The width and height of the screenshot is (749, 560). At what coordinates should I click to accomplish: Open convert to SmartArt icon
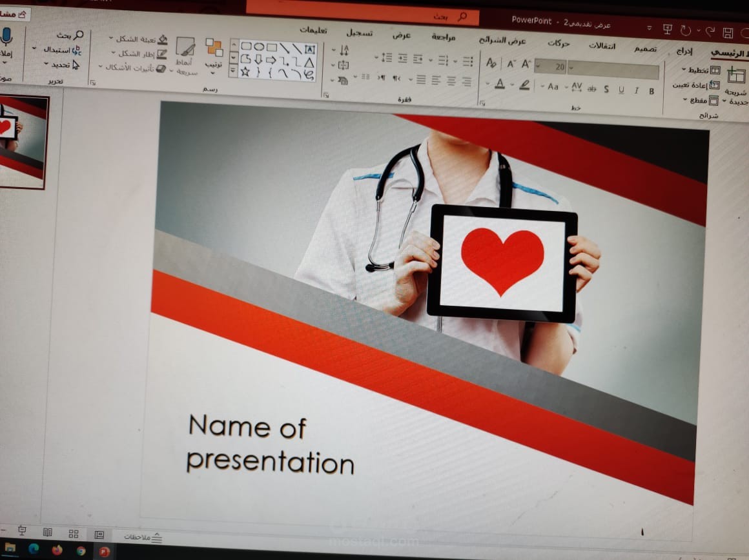click(x=343, y=80)
